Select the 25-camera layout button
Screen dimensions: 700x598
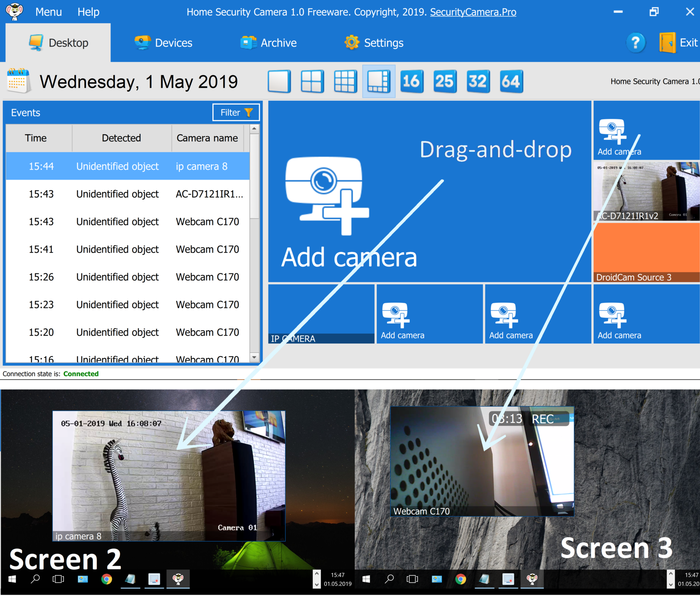point(445,81)
